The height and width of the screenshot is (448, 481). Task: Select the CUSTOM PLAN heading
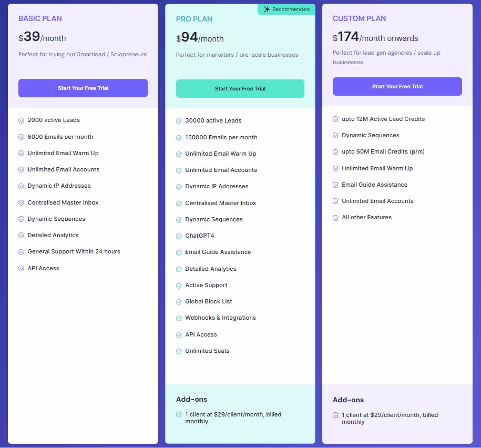(x=359, y=18)
